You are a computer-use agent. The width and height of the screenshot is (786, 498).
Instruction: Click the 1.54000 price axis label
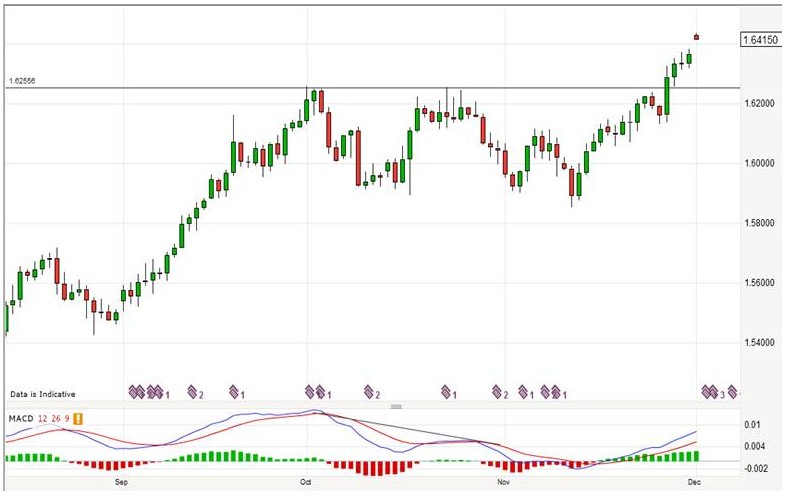pos(759,343)
